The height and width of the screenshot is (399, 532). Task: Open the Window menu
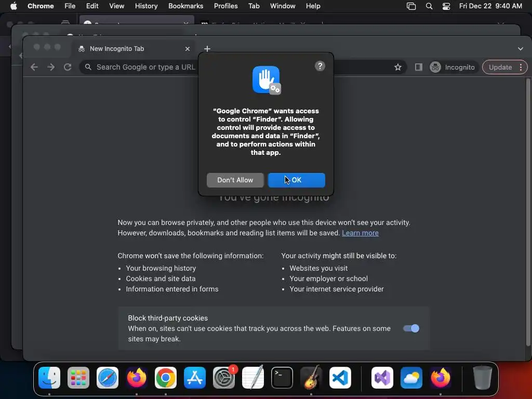pos(282,6)
